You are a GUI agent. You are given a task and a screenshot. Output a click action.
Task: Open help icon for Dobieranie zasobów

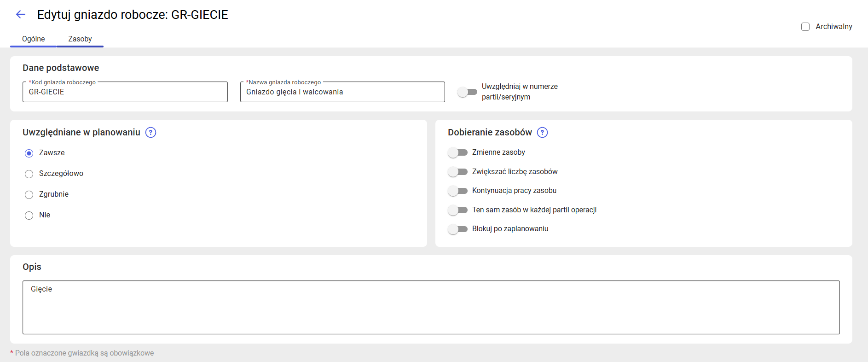click(542, 133)
